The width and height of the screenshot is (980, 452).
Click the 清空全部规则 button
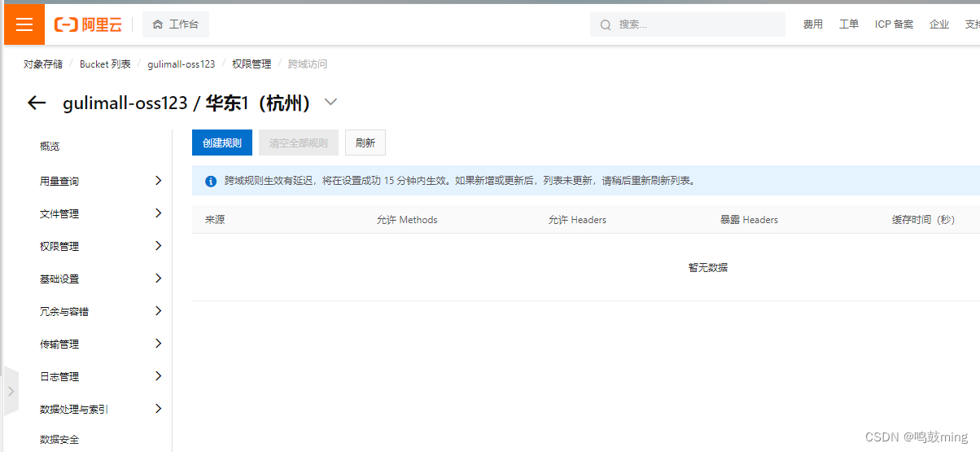299,143
